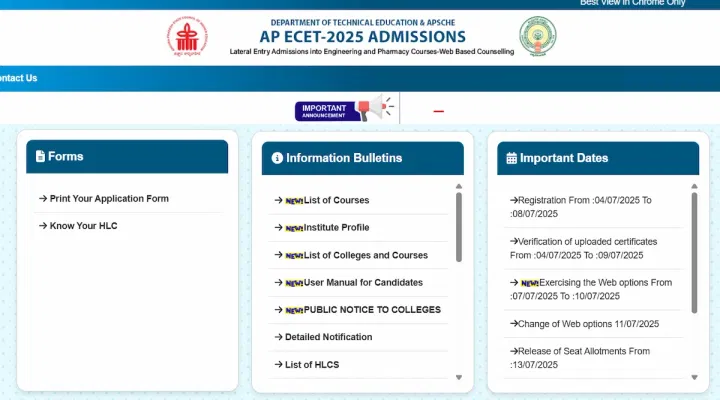Click the info icon beside Information Bulletins
Image resolution: width=720 pixels, height=400 pixels.
pyautogui.click(x=277, y=158)
